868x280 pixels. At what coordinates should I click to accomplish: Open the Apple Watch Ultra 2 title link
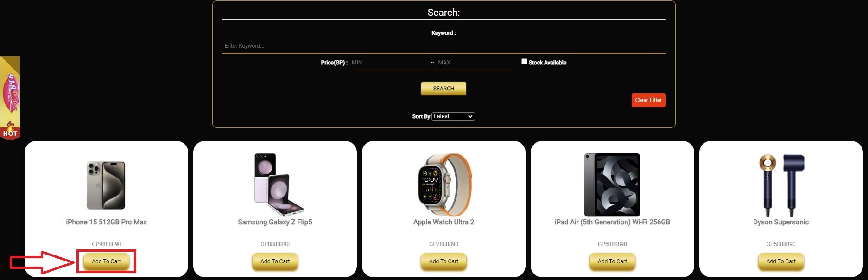(444, 222)
